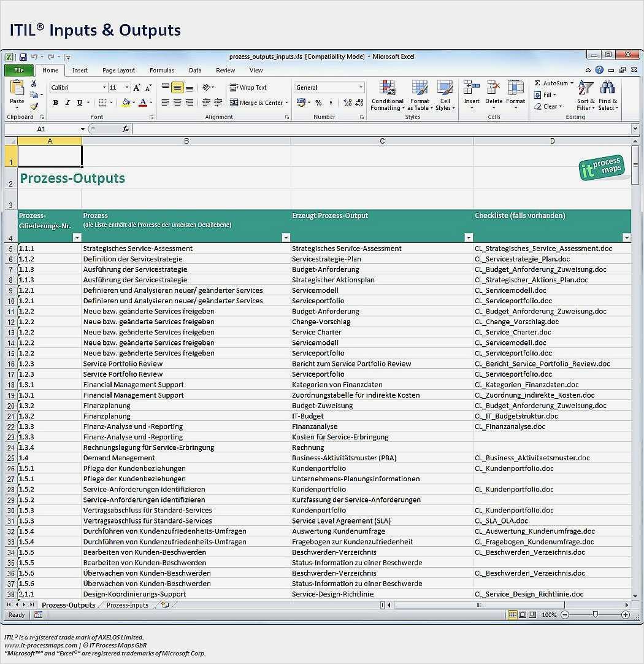644x664 pixels.
Task: Click the Save icon in quick access toolbar
Action: 23,56
